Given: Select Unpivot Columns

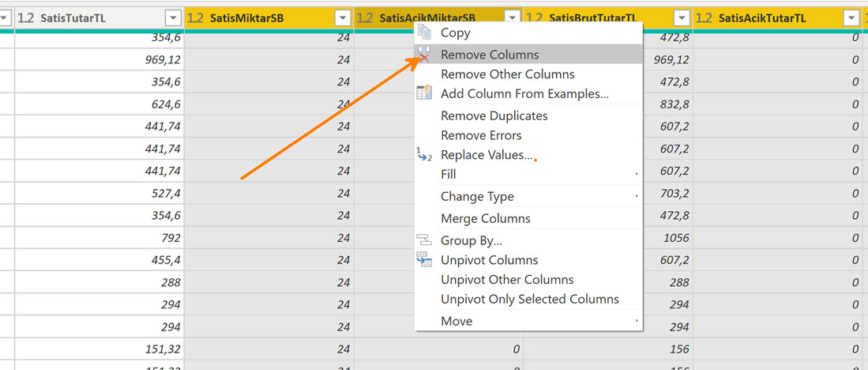Looking at the screenshot, I should pyautogui.click(x=528, y=260).
